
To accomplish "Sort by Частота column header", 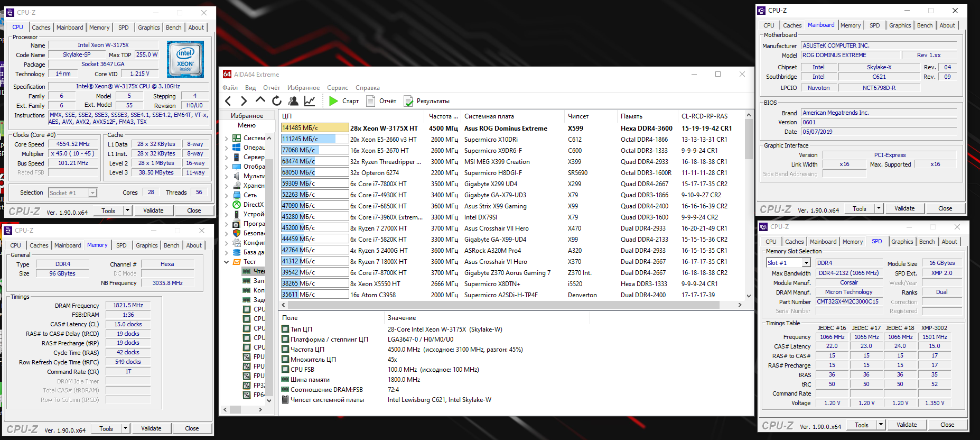I will coord(442,116).
